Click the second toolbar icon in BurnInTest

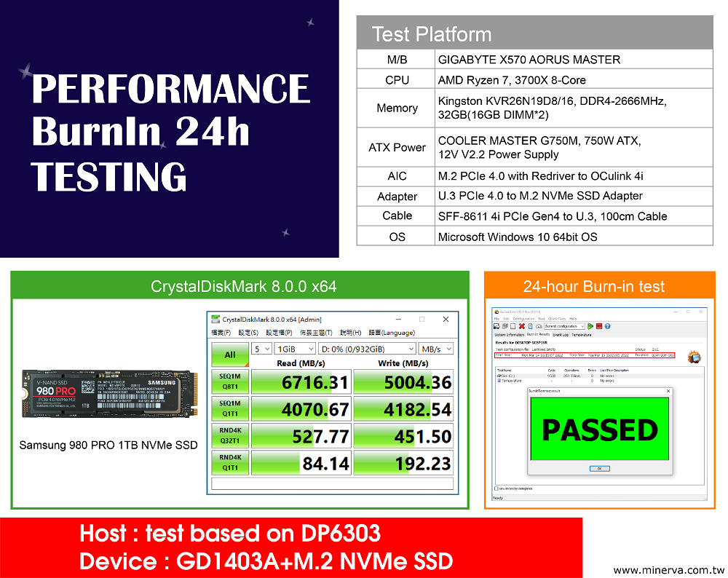pyautogui.click(x=505, y=326)
